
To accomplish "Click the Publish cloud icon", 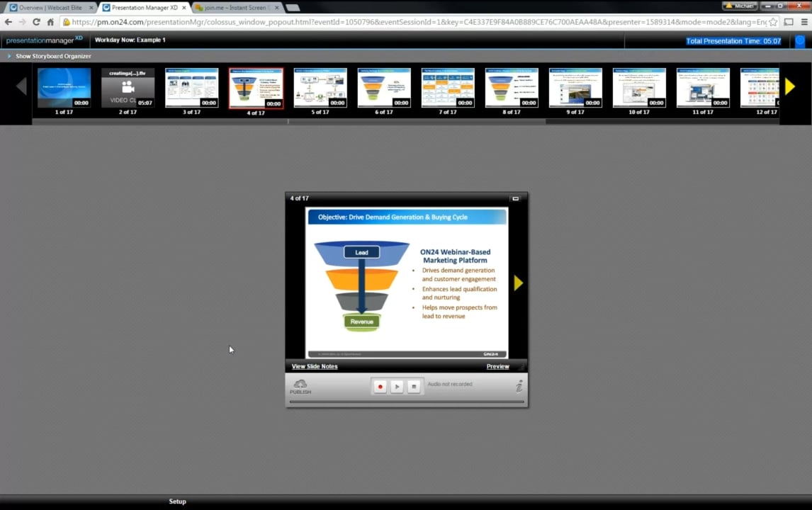I will pos(300,386).
